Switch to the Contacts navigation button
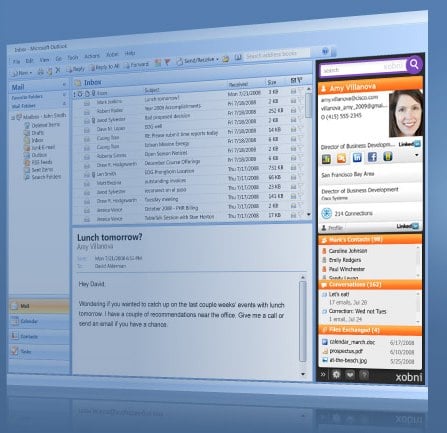 point(39,336)
